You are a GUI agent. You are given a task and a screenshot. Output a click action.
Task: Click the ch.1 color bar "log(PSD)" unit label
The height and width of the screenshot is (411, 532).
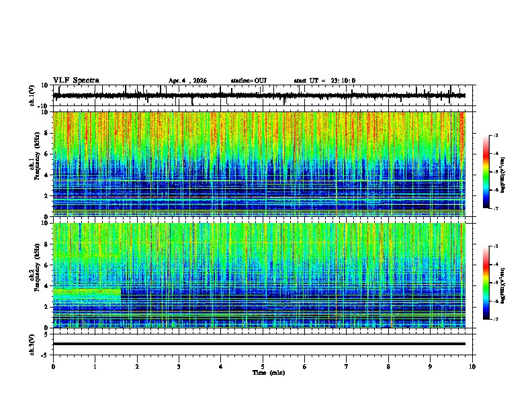[x=503, y=175]
